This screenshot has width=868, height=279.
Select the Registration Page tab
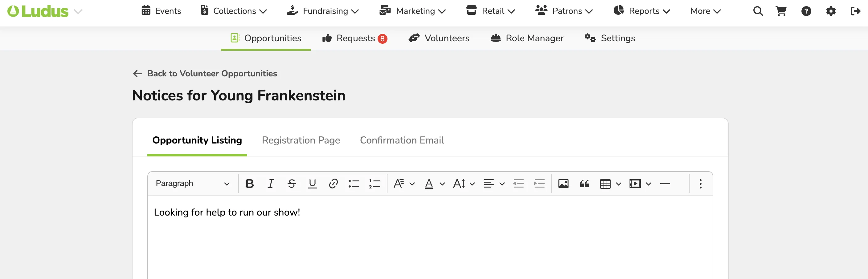click(x=301, y=140)
